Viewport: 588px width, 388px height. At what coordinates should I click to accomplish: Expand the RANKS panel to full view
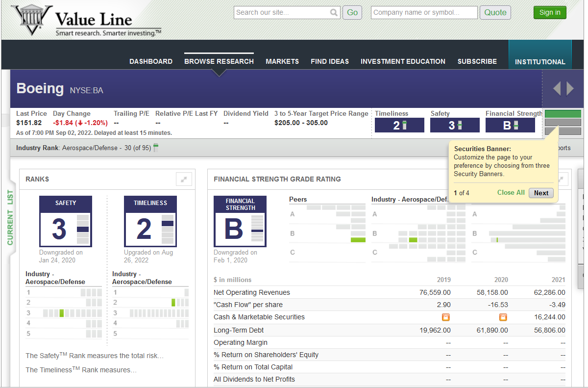tap(184, 179)
